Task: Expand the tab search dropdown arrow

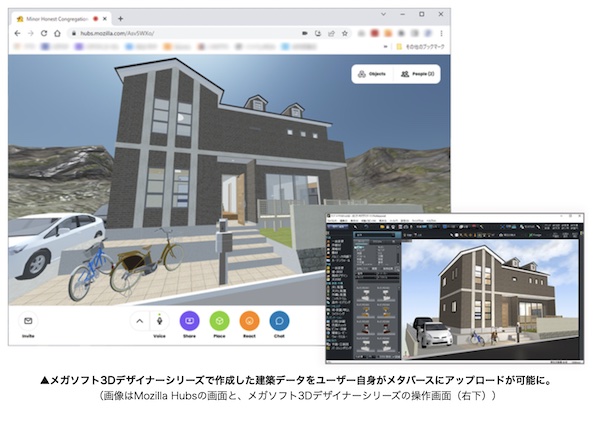Action: point(381,15)
